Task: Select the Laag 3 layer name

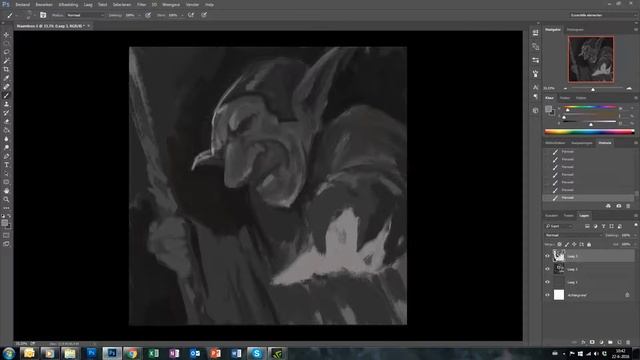Action: [572, 256]
